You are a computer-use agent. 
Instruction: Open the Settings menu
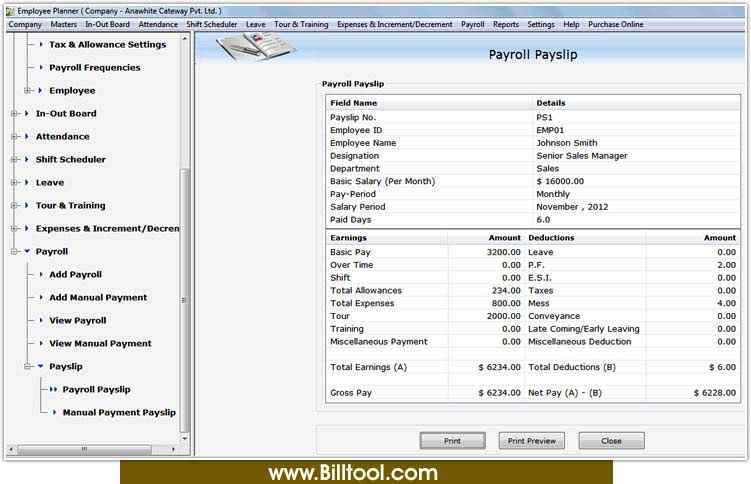pos(541,24)
